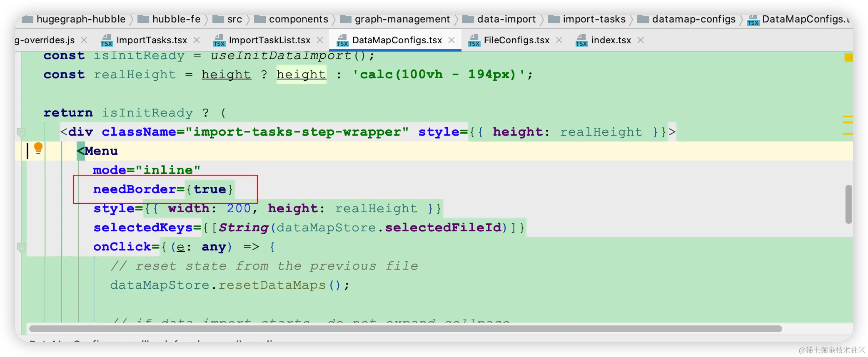The width and height of the screenshot is (868, 357).
Task: Close the FileConfigs.tsx tab
Action: click(x=559, y=40)
